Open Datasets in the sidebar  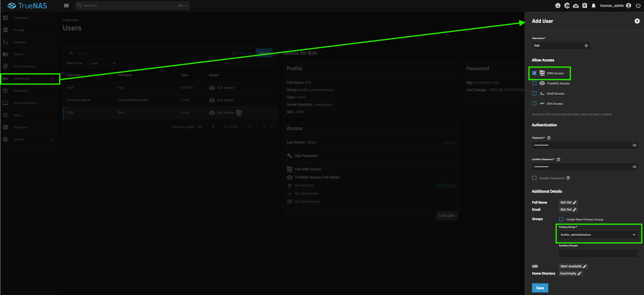click(x=19, y=42)
